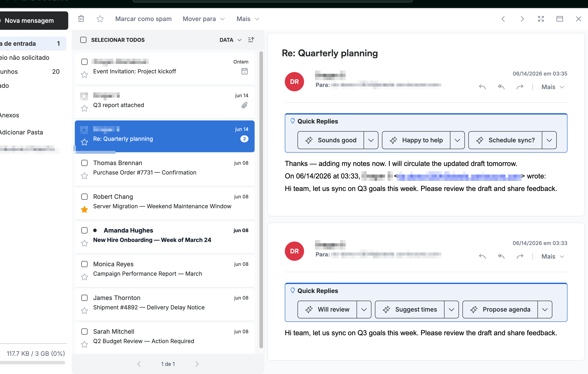Viewport: 588px width, 374px height.
Task: Open the DATA sort dropdown
Action: click(x=230, y=40)
